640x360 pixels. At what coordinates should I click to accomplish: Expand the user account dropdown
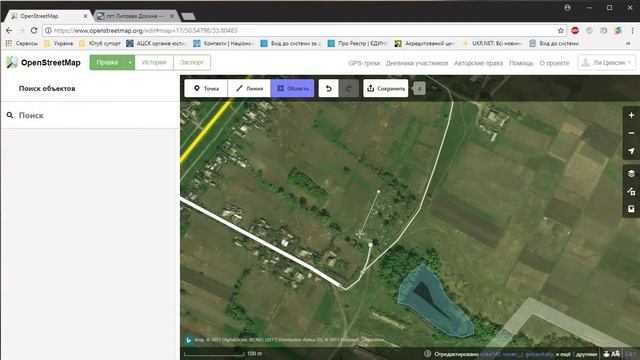pos(607,62)
